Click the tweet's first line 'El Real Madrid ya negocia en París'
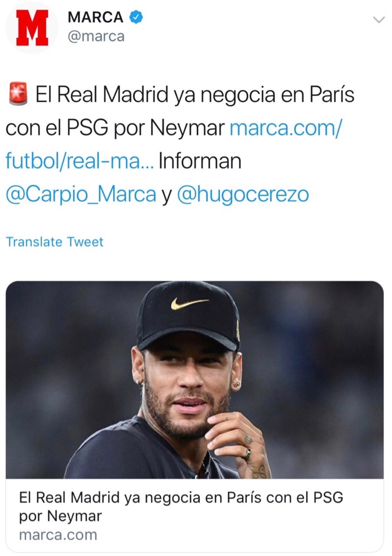 click(195, 94)
